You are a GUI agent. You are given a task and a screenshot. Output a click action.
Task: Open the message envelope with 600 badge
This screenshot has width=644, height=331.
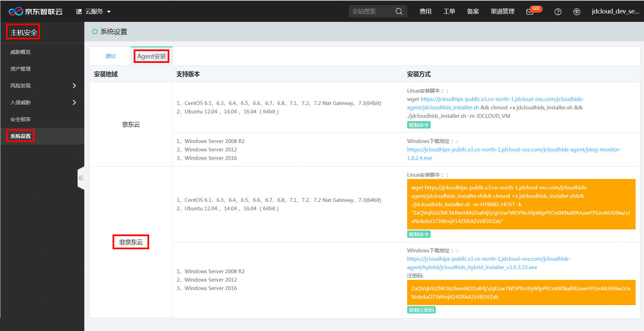530,12
